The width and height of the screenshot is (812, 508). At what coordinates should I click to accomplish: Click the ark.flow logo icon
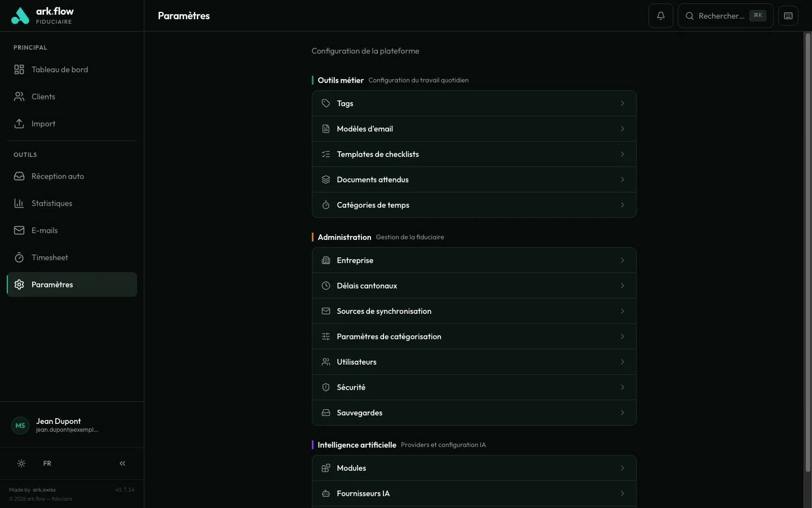click(x=20, y=16)
